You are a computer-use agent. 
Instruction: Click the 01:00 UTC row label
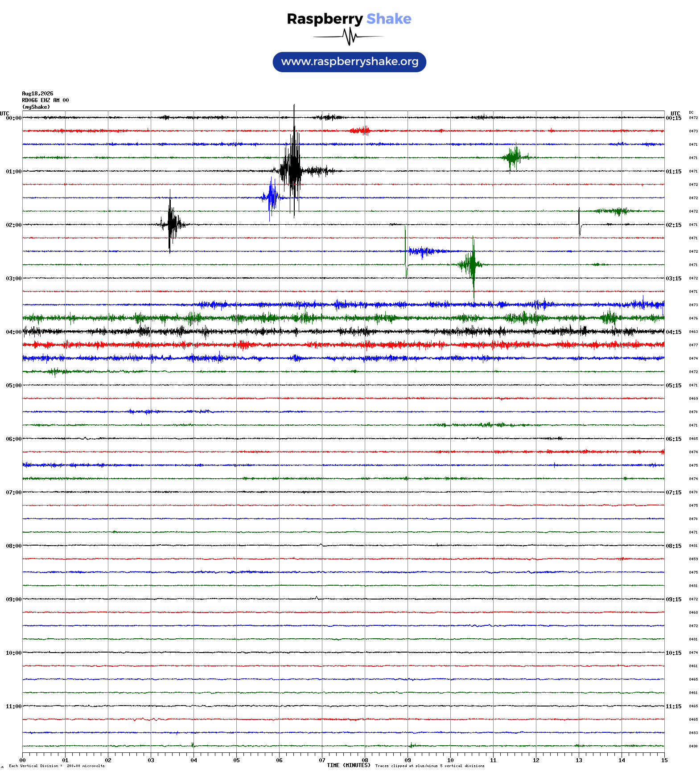click(13, 172)
